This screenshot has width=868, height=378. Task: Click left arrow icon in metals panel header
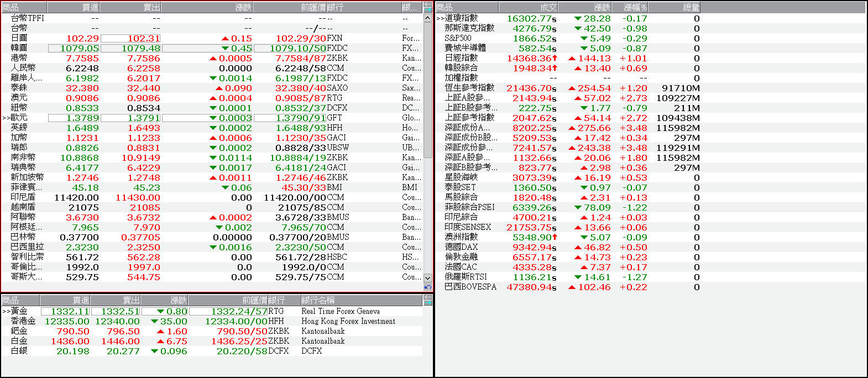pos(428,297)
